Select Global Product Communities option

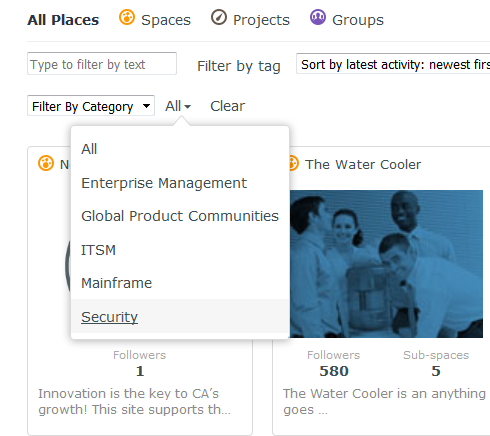pos(180,216)
